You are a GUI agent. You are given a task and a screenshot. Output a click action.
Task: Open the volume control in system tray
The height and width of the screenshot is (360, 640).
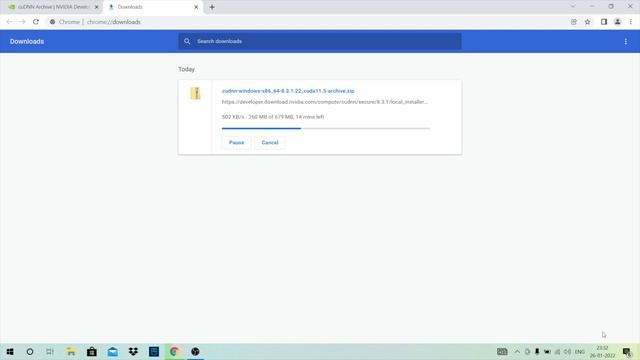(567, 351)
